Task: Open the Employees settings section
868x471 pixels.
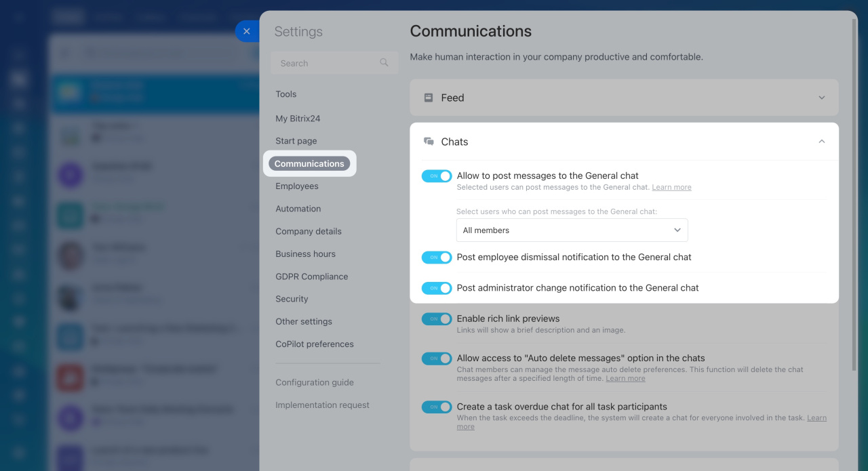Action: (296, 186)
